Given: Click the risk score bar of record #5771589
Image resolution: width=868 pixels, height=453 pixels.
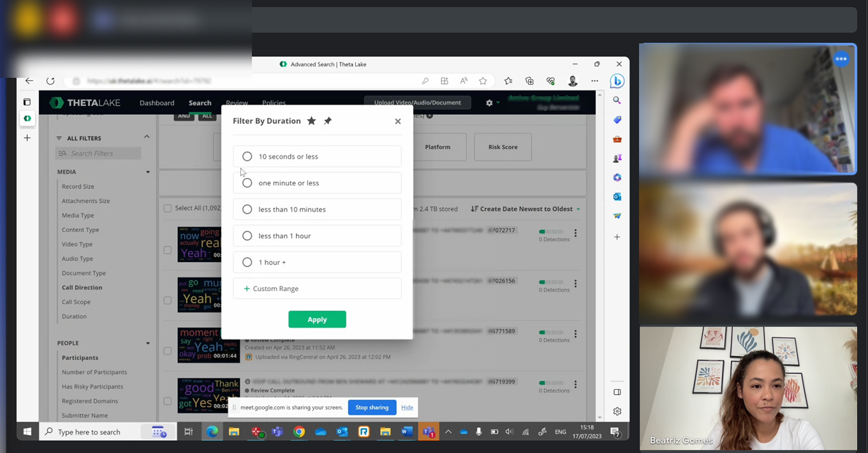Looking at the screenshot, I should click(551, 332).
